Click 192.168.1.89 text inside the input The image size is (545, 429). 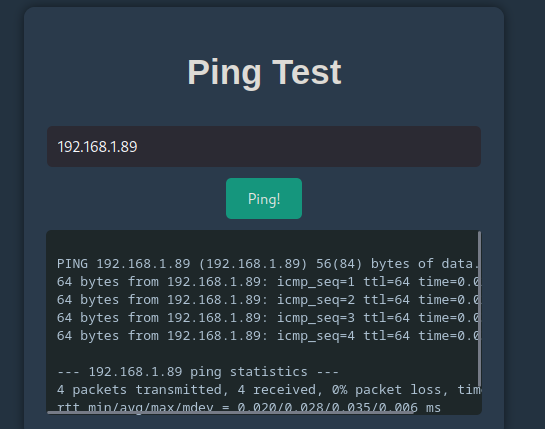pos(97,147)
